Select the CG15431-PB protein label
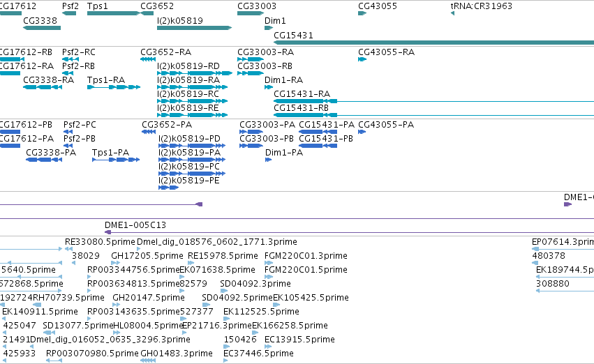This screenshot has width=594, height=364. 326,139
